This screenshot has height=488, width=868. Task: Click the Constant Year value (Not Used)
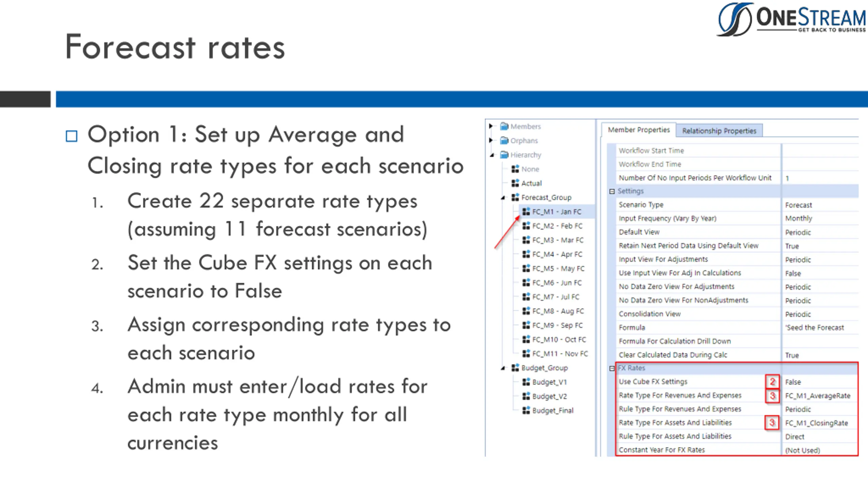[802, 450]
